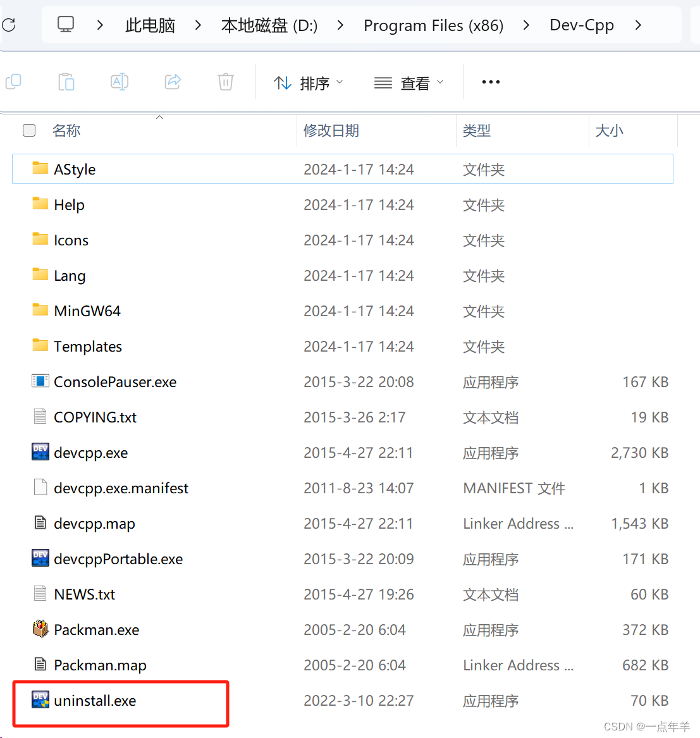Click the This PC computer icon in breadcrumb
The height and width of the screenshot is (738, 700).
point(66,25)
